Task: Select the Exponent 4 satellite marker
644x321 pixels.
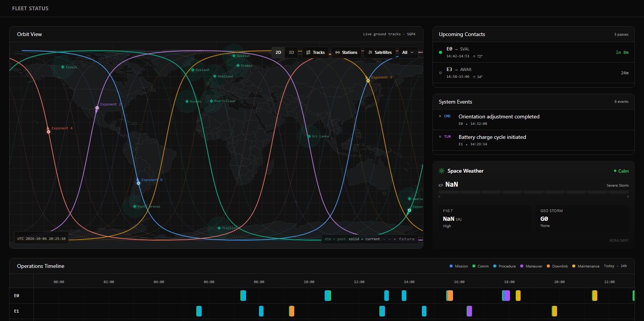Action: [x=49, y=132]
